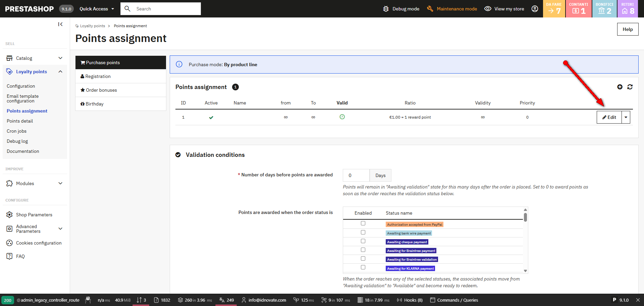Click the status list scrollbar down arrow
The width and height of the screenshot is (644, 306).
[525, 271]
